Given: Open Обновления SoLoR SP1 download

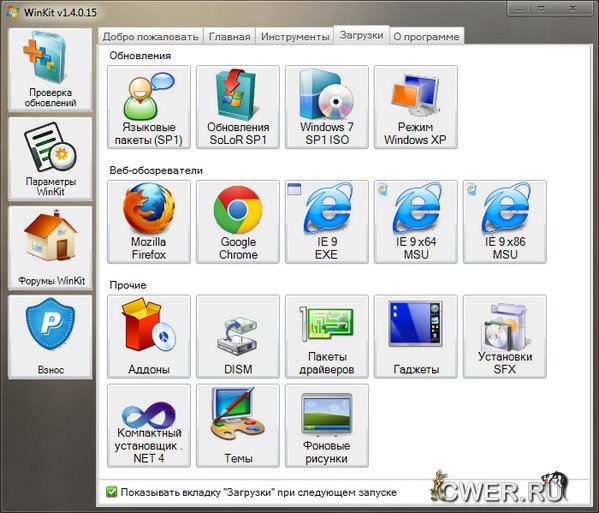Looking at the screenshot, I should (238, 107).
